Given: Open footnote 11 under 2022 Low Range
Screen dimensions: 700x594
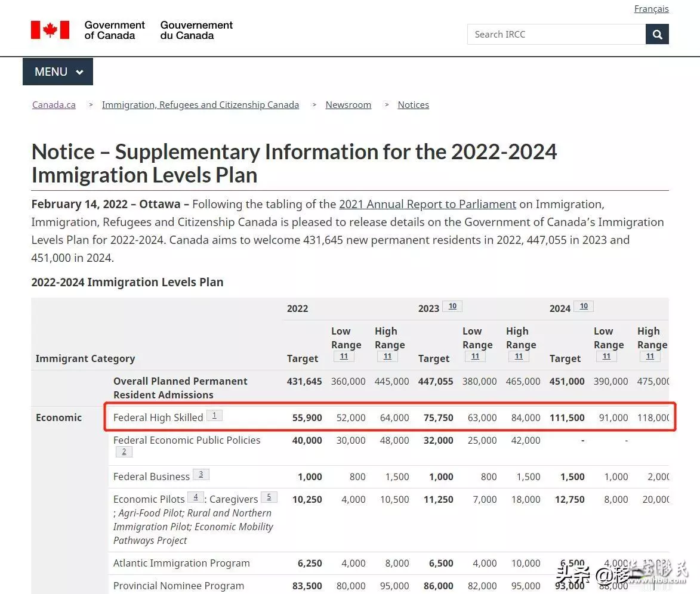Looking at the screenshot, I should [x=344, y=357].
